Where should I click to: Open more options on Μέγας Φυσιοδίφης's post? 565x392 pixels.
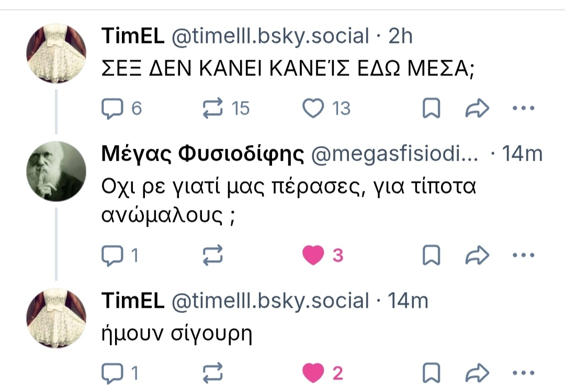coord(523,255)
